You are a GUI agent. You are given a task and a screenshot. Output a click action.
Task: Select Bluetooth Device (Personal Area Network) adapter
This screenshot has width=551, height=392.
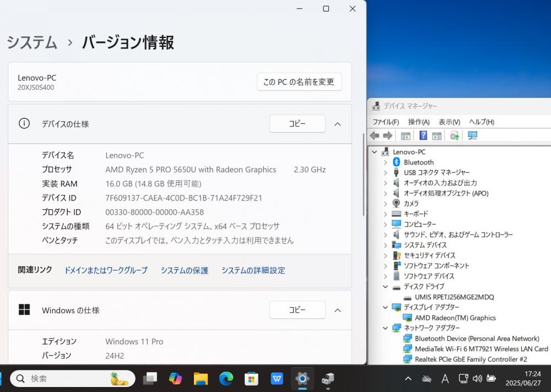[477, 339]
